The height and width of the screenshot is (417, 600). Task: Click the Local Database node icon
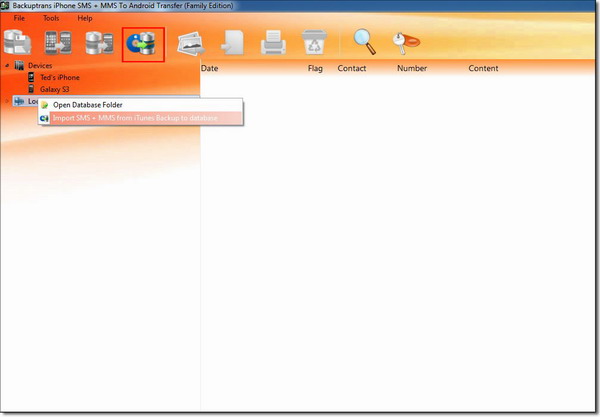tap(19, 101)
